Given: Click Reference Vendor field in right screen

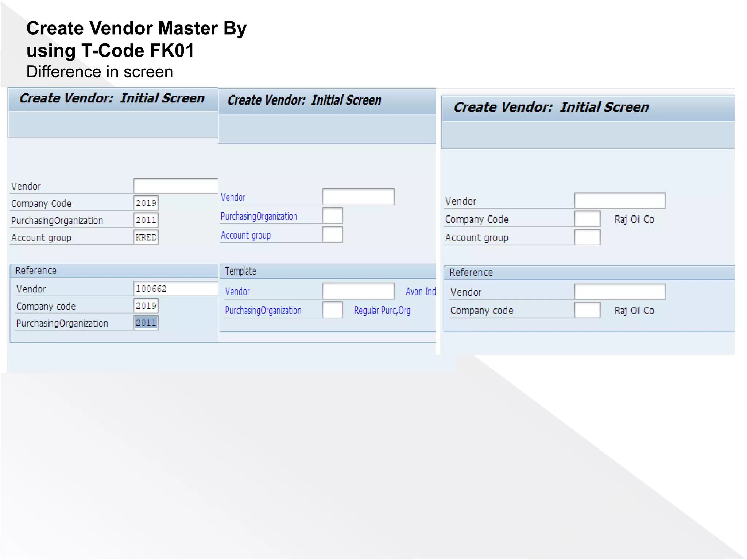Looking at the screenshot, I should [x=620, y=292].
